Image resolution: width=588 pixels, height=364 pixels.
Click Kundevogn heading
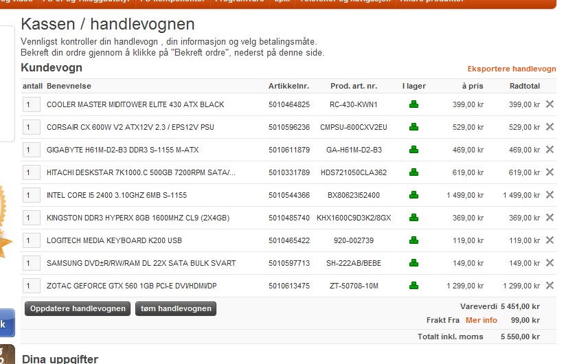click(x=52, y=68)
